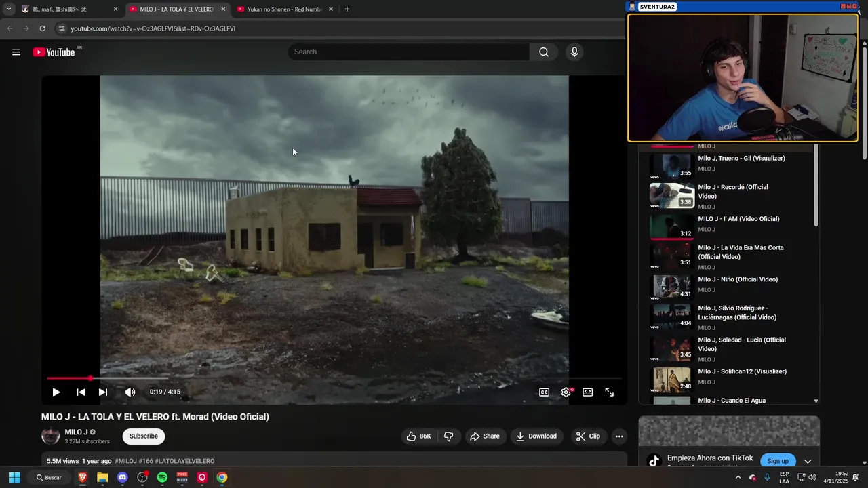
Task: Expand the TikTok ad chevron
Action: [808, 461]
